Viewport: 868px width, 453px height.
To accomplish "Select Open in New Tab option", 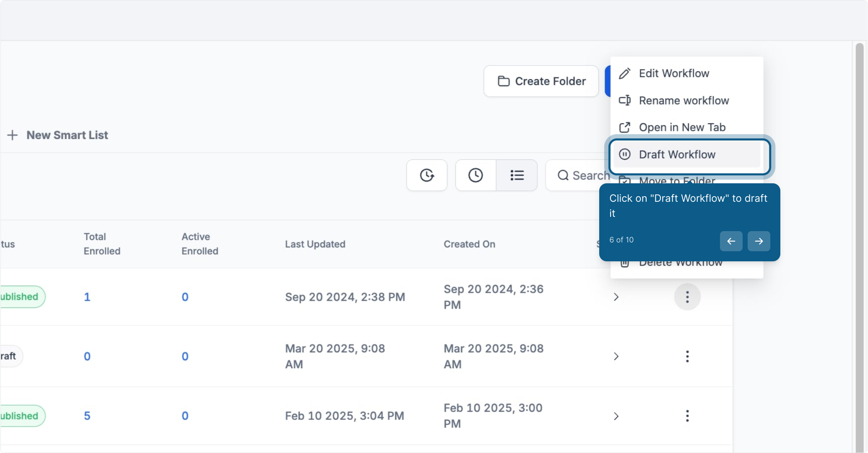I will [686, 128].
